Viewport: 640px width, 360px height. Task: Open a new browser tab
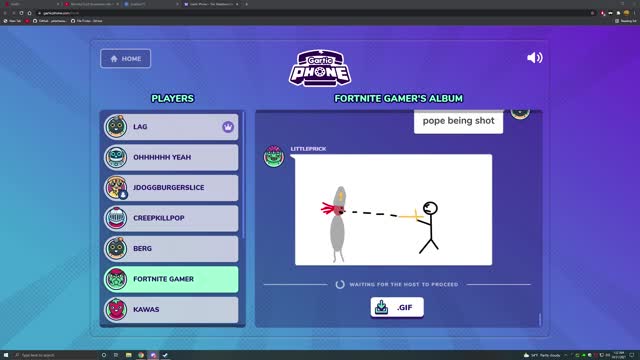click(247, 4)
